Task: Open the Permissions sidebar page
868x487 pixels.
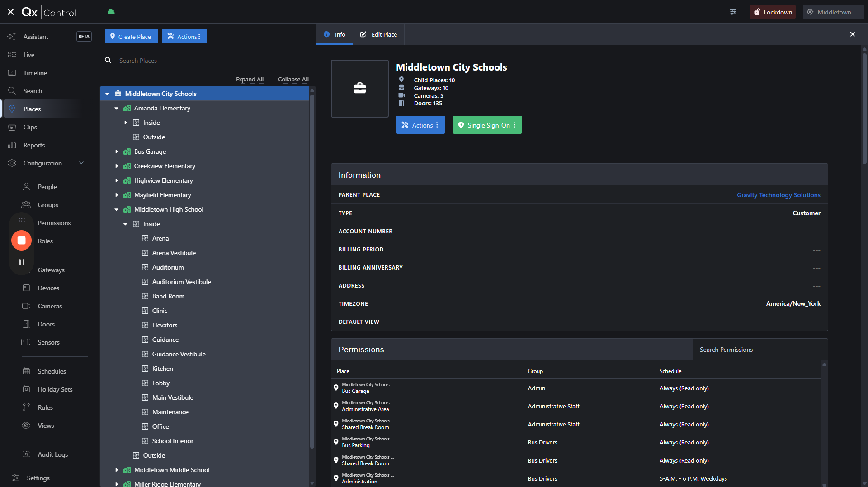Action: [54, 223]
